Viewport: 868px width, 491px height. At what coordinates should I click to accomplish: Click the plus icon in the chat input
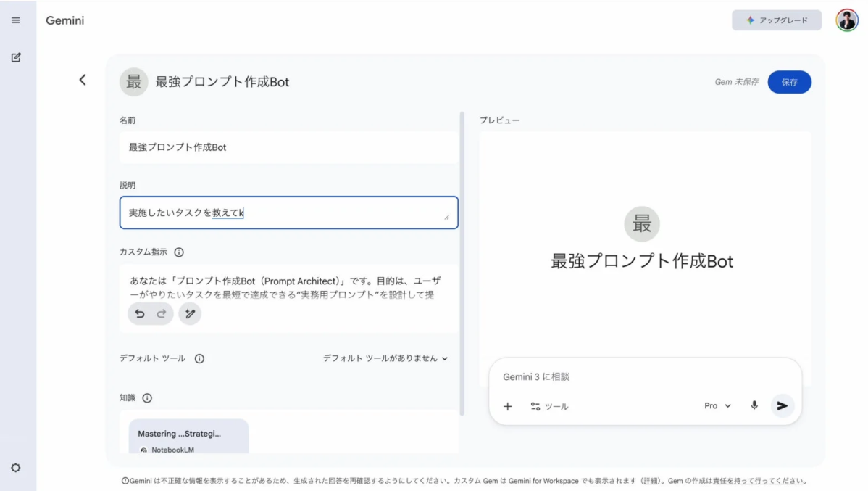[507, 406]
